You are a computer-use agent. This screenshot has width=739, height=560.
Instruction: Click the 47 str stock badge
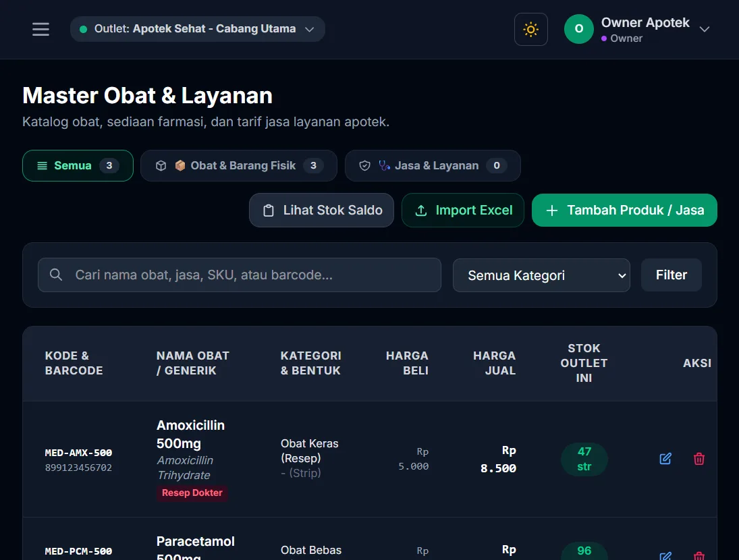point(584,459)
